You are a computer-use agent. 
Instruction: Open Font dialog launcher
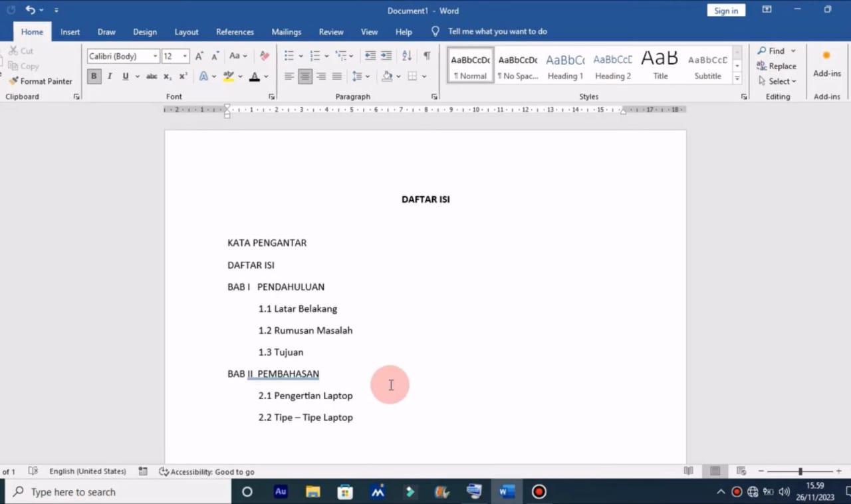[271, 97]
